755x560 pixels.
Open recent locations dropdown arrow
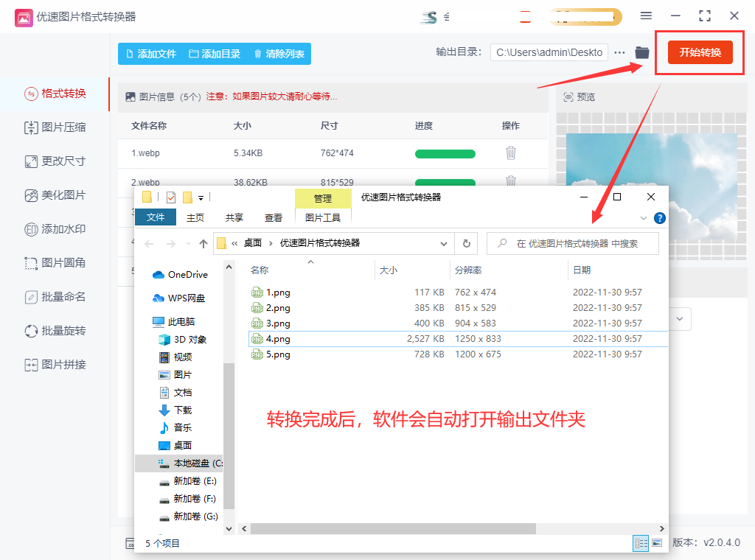188,244
